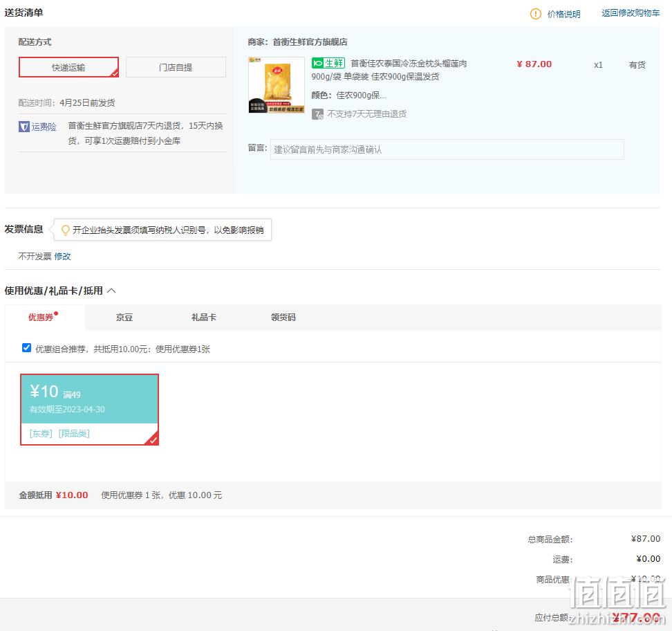Click 返回修改购物车 link
This screenshot has height=631, width=672.
(631, 13)
